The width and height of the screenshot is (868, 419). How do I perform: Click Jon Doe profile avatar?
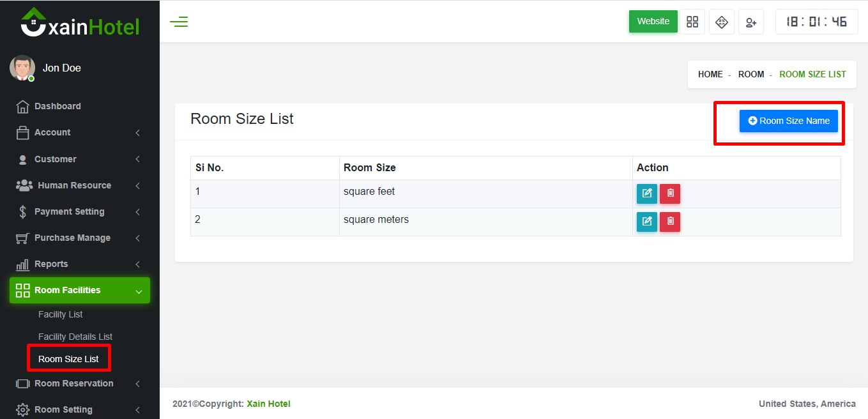[x=22, y=68]
